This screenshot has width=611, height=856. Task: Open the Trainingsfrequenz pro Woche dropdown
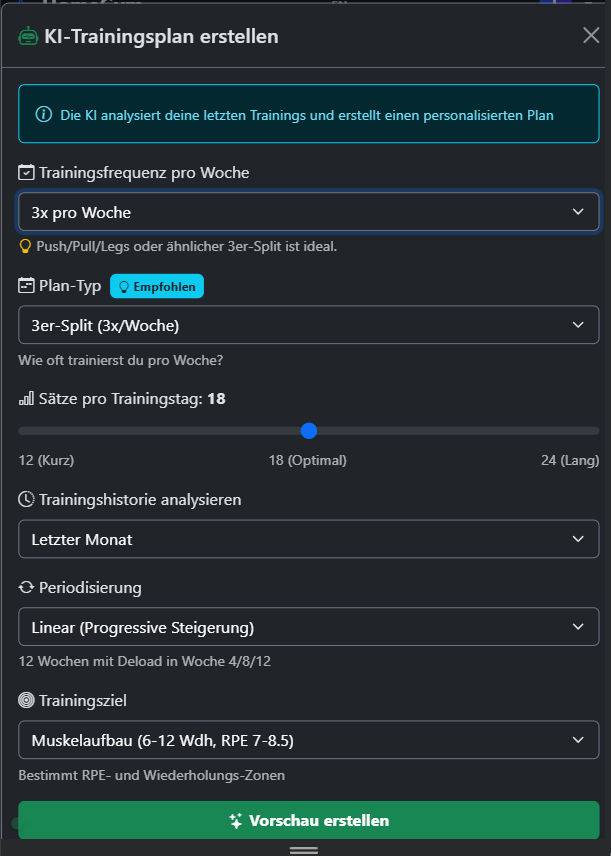pyautogui.click(x=309, y=212)
